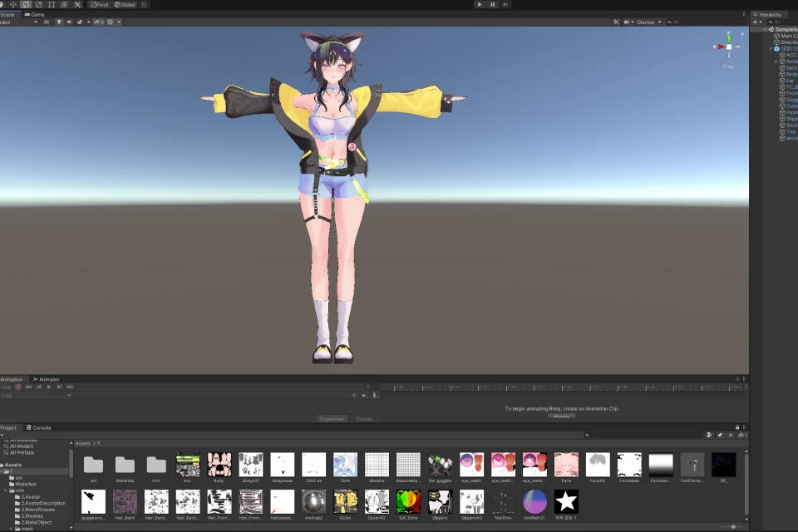Open the Shaded draw mode dropdown
The image size is (798, 532).
pyautogui.click(x=19, y=22)
